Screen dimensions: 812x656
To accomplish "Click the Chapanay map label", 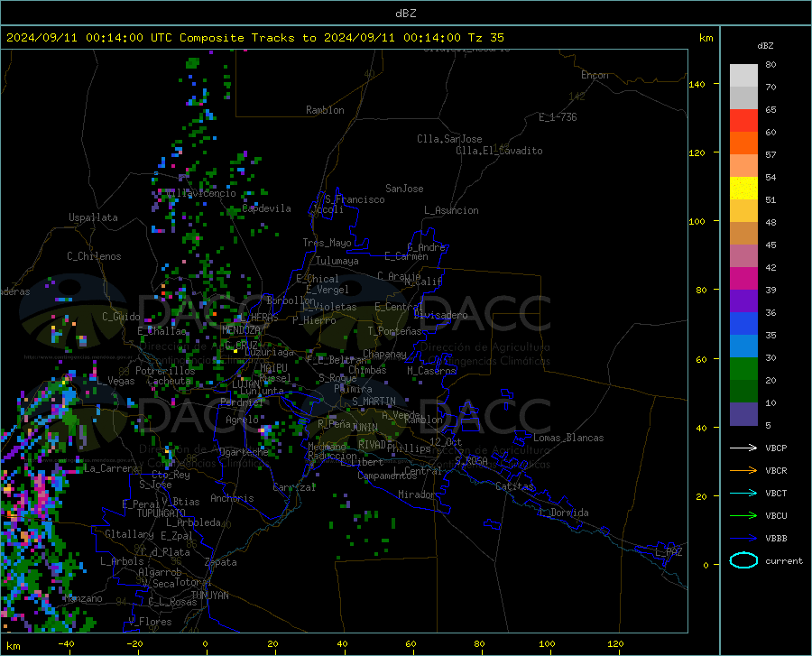I will click(384, 354).
